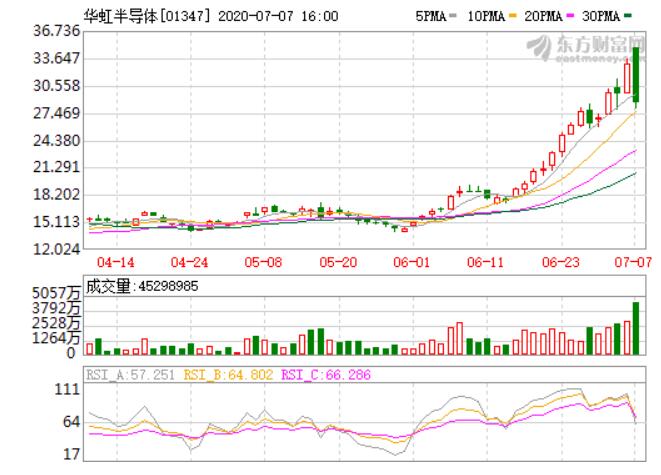Click the 18.202 price axis label
The width and height of the screenshot is (661, 475).
pyautogui.click(x=56, y=195)
